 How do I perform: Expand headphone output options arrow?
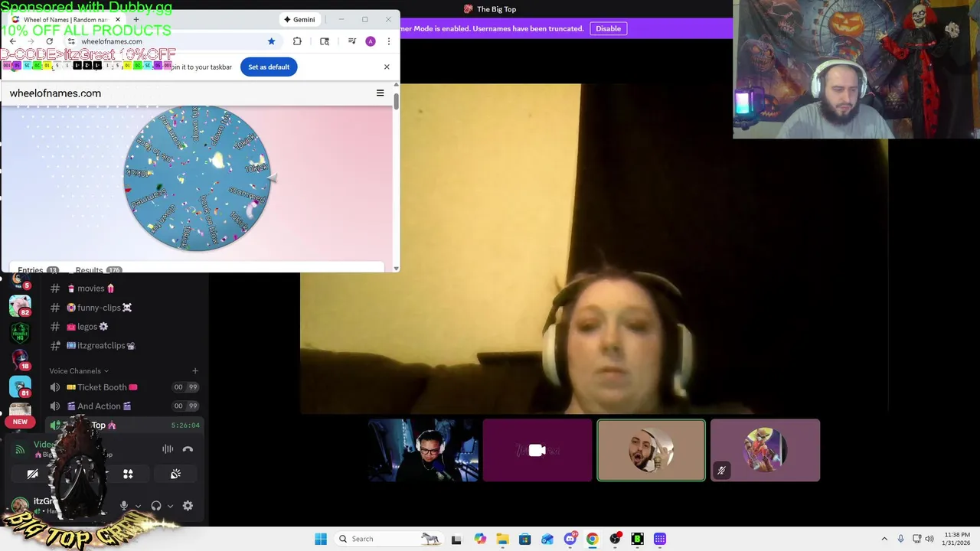[x=170, y=506]
